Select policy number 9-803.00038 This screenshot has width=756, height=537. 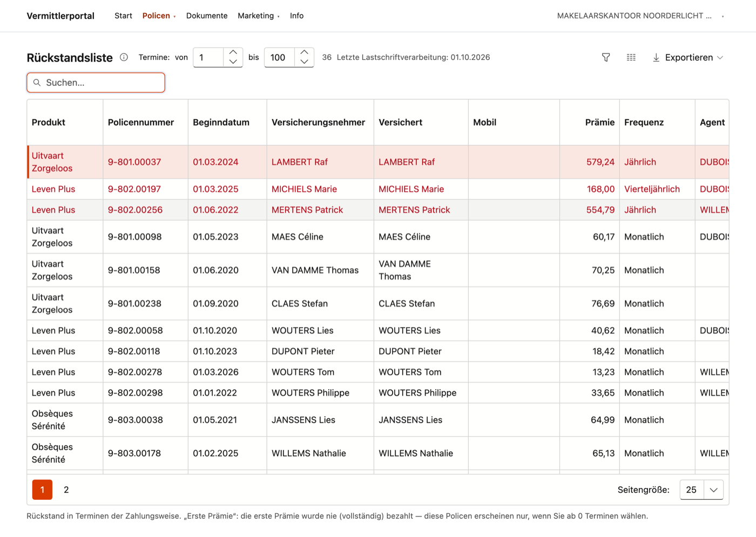click(136, 420)
